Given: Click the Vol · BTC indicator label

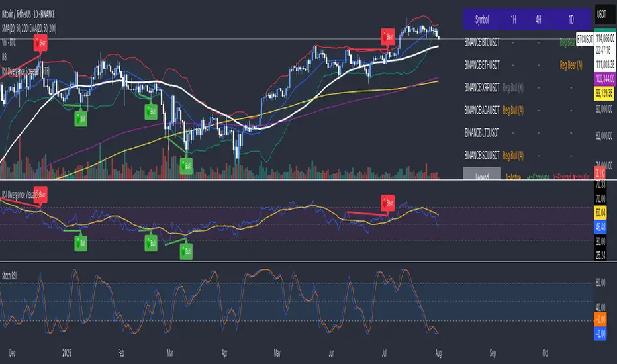Looking at the screenshot, I should (9, 43).
